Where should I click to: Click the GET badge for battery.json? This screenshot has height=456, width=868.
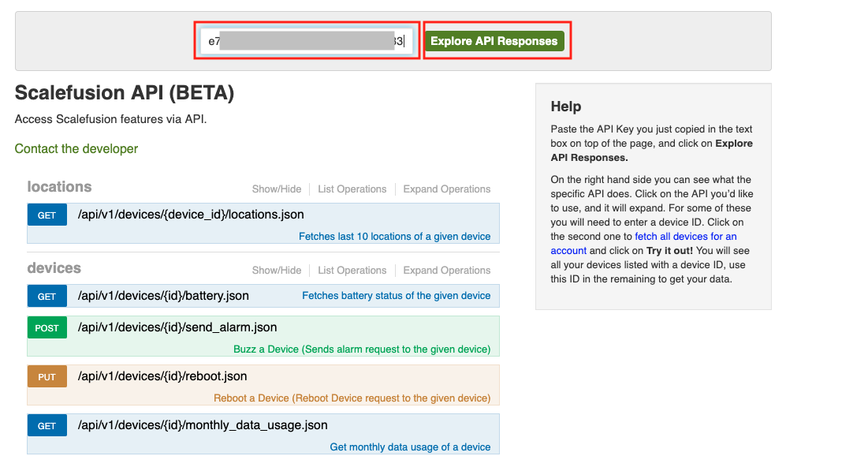coord(47,296)
